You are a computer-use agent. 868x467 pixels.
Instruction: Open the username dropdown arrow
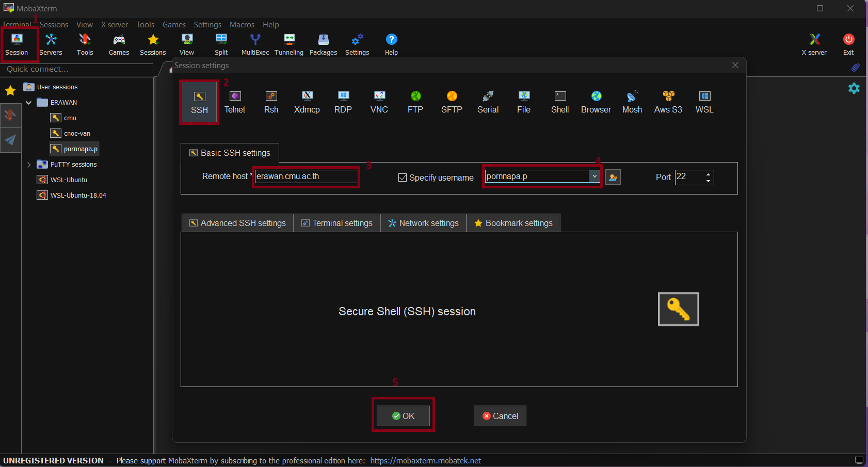pyautogui.click(x=594, y=176)
